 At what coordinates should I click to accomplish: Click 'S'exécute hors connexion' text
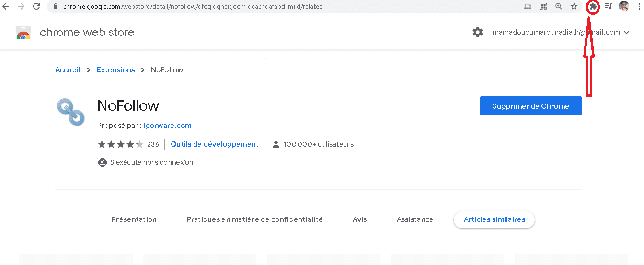coord(152,162)
